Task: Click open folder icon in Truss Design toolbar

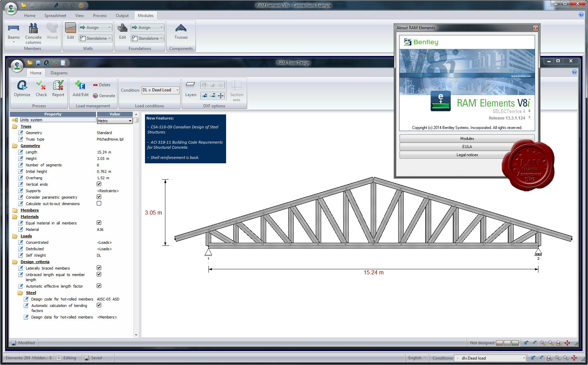Action: pos(30,63)
